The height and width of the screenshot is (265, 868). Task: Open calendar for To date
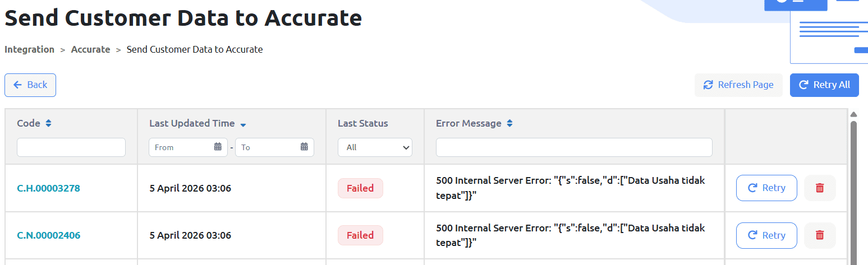304,147
